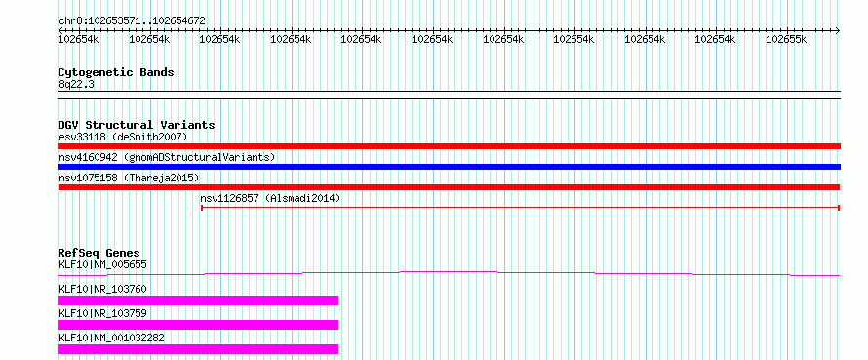Click the KLF10|NM_005655 intron line
This screenshot has height=360, width=868.
point(449,273)
